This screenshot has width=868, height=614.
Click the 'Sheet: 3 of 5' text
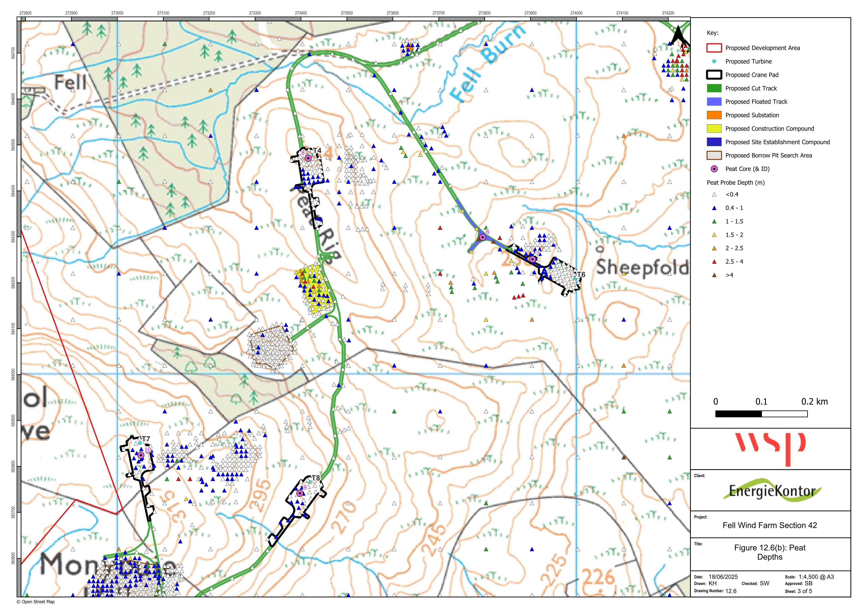[798, 591]
